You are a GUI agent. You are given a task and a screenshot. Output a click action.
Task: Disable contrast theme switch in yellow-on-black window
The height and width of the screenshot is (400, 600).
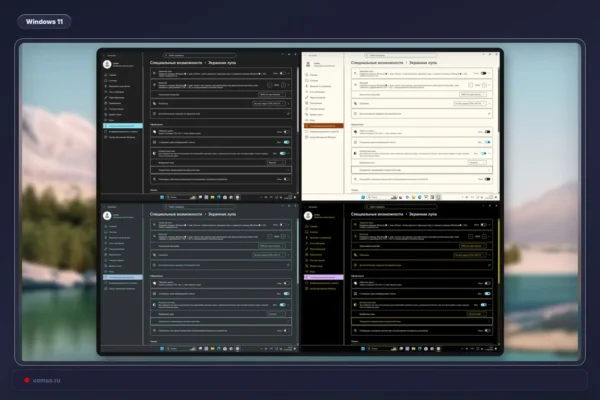(484, 305)
